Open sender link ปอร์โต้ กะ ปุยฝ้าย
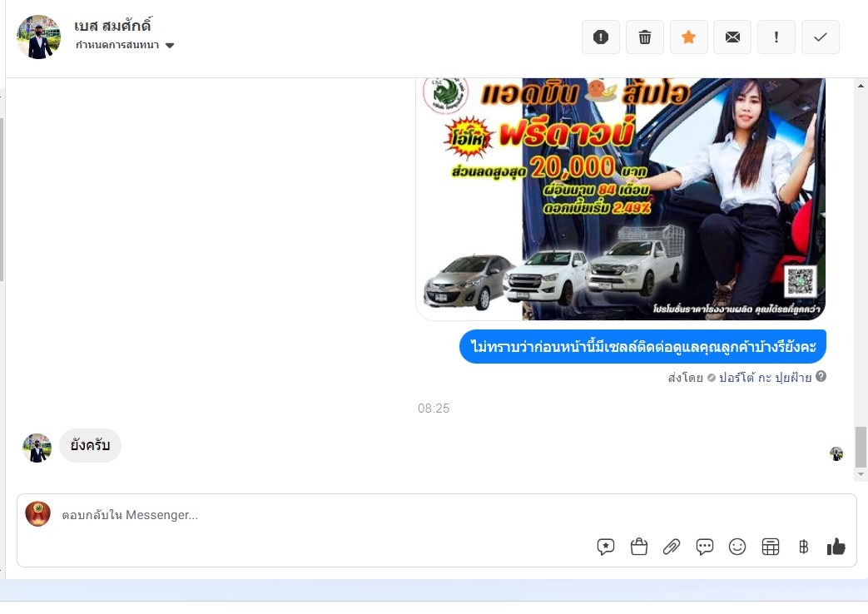The image size is (868, 614). click(765, 378)
